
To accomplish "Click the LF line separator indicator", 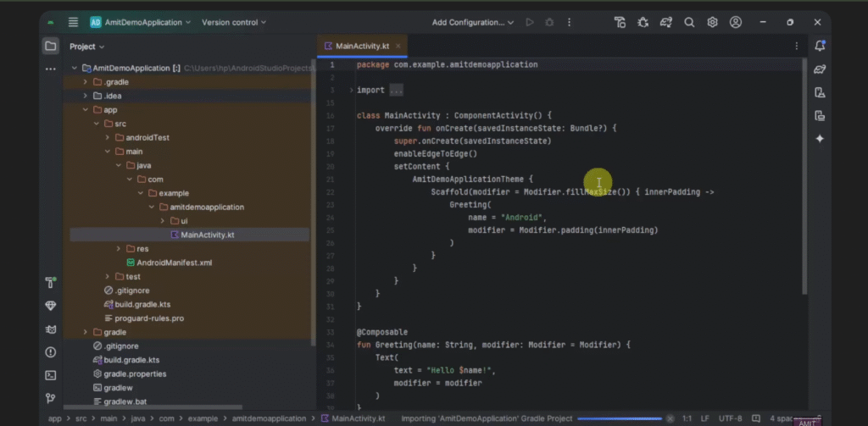I will 705,419.
